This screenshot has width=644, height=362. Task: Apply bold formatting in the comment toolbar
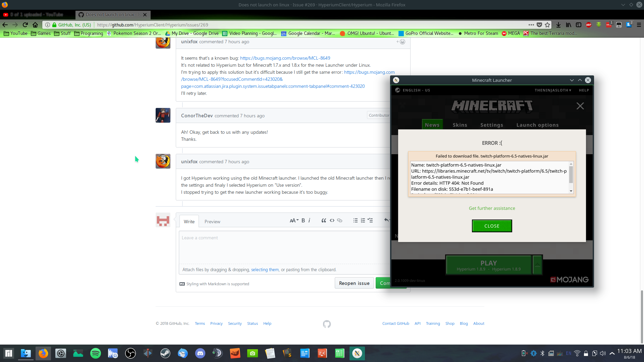pos(303,220)
